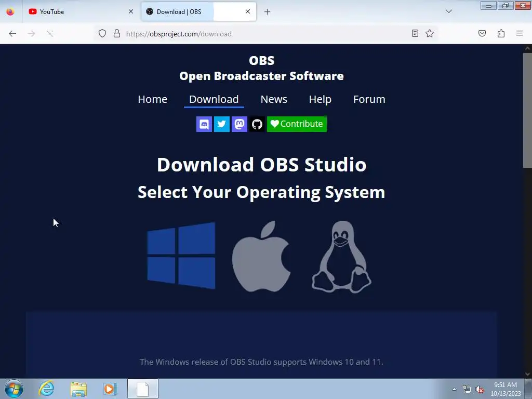Open the Windows Start menu
The height and width of the screenshot is (399, 532).
pos(14,389)
